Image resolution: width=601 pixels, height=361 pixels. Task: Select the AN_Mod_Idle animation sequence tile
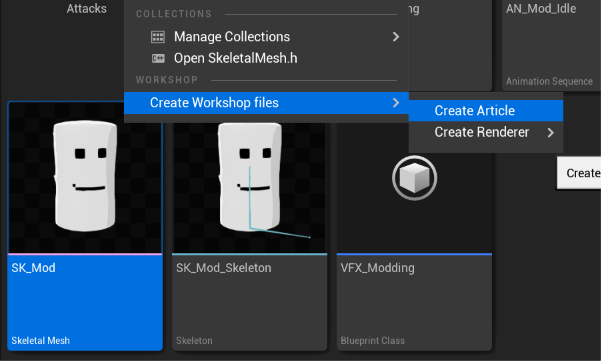(551, 45)
